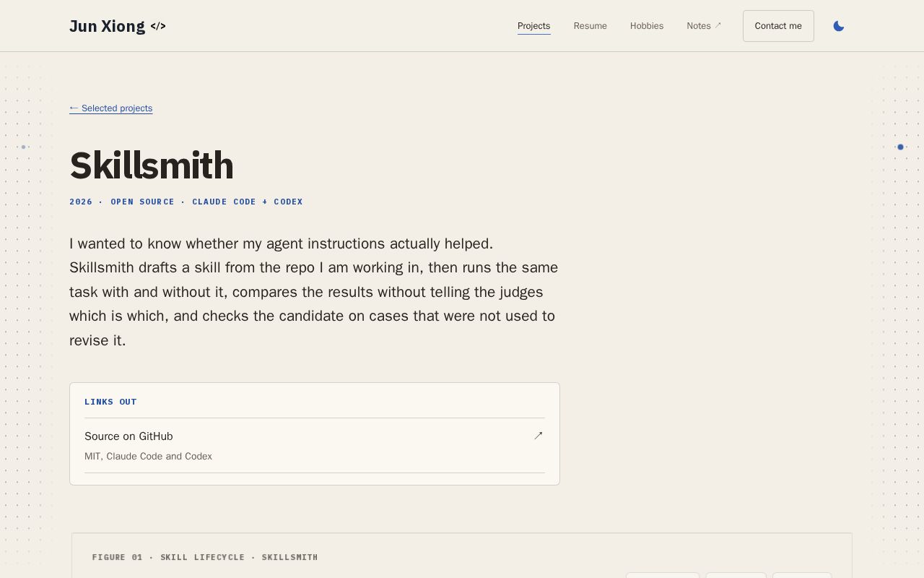Click the project description paragraph

pos(314,292)
